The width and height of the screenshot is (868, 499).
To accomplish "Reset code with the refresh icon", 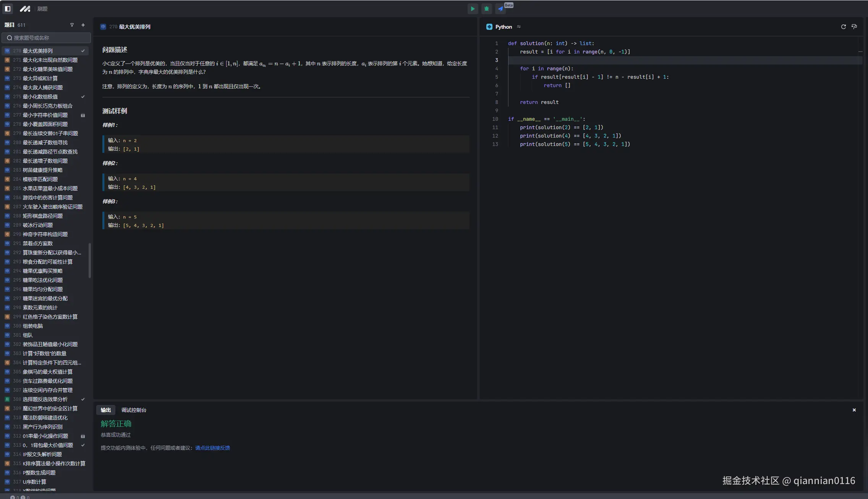I will pos(843,27).
